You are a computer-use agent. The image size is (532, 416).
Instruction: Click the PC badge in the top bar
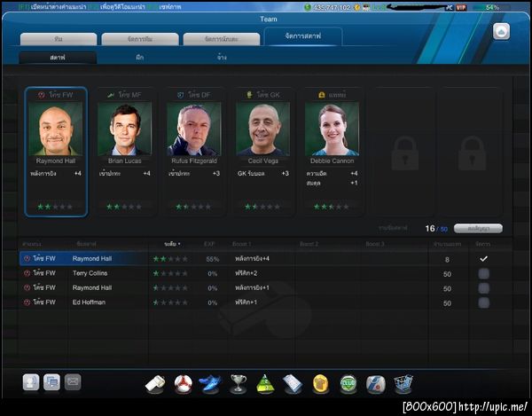pyautogui.click(x=450, y=7)
